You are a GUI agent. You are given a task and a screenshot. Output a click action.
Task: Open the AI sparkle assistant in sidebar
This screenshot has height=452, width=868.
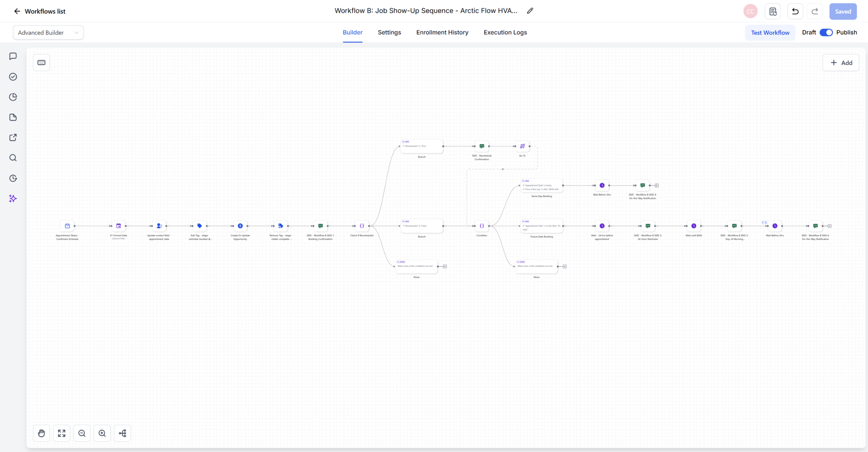13,199
